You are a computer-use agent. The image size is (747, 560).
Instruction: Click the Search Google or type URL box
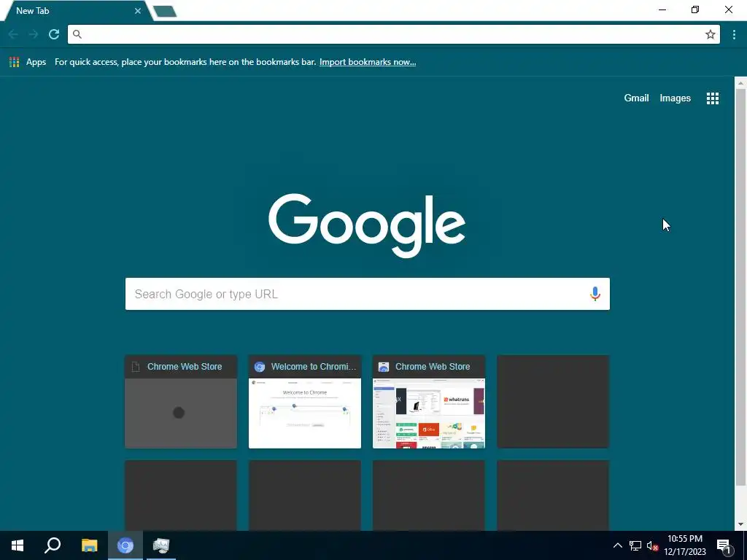point(368,294)
